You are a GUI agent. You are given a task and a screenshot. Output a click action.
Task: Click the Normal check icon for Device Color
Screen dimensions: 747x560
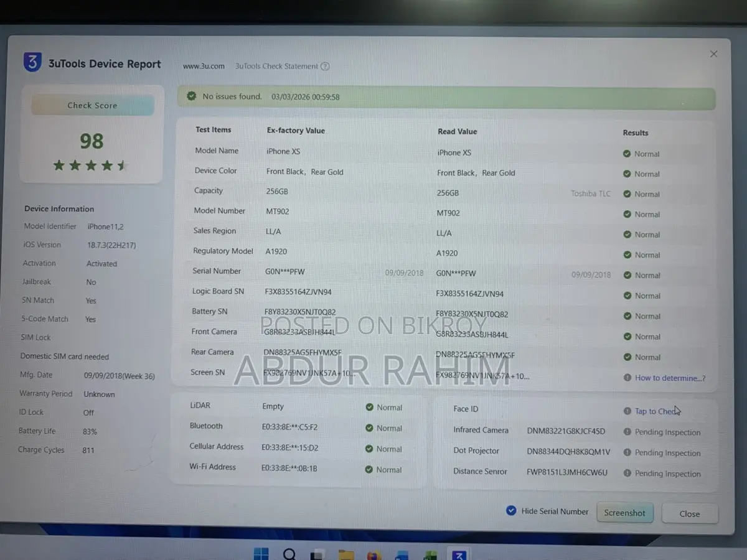tap(627, 174)
